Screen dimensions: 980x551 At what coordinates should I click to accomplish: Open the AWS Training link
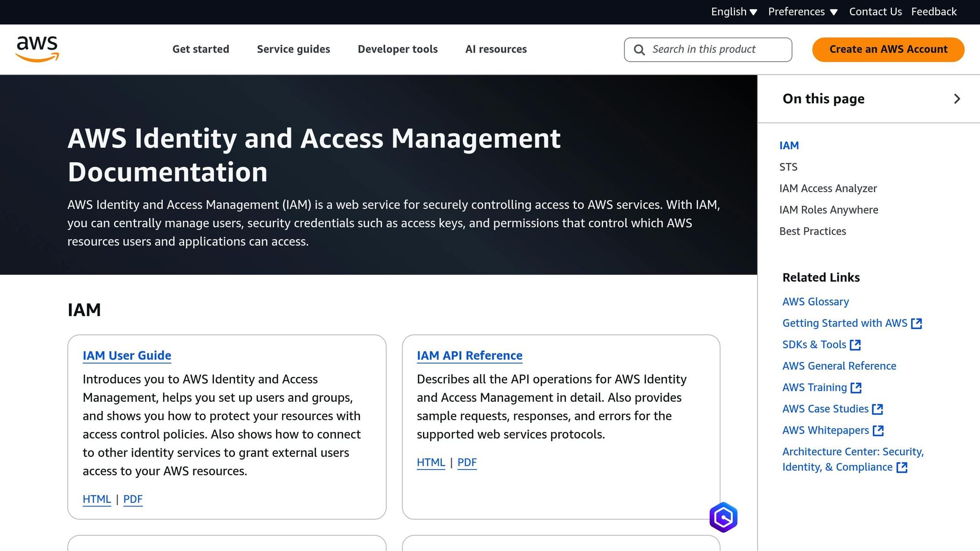[x=814, y=388]
